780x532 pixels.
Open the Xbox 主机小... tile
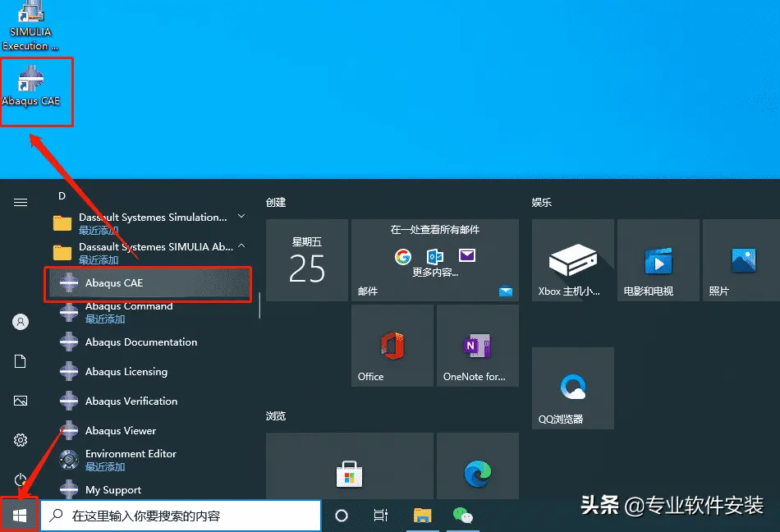[573, 260]
